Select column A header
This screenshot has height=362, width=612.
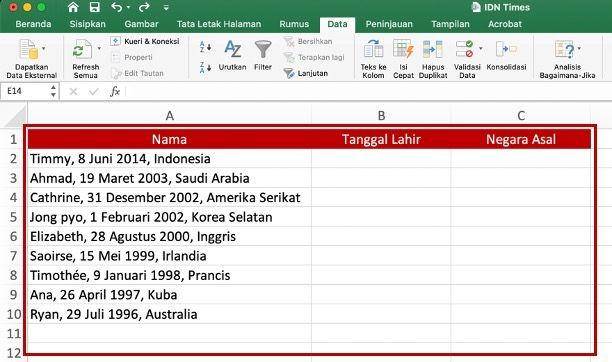coord(169,116)
